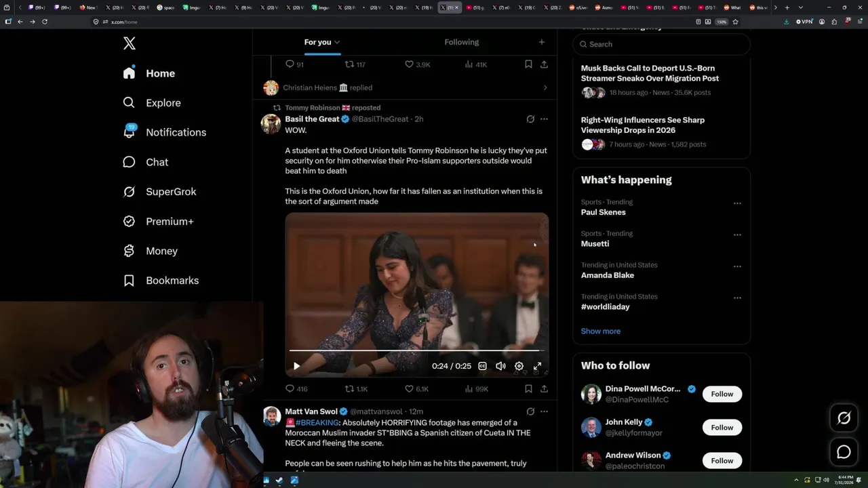Open Bookmarks icon in sidebar
Image resolution: width=868 pixels, height=488 pixels.
129,281
